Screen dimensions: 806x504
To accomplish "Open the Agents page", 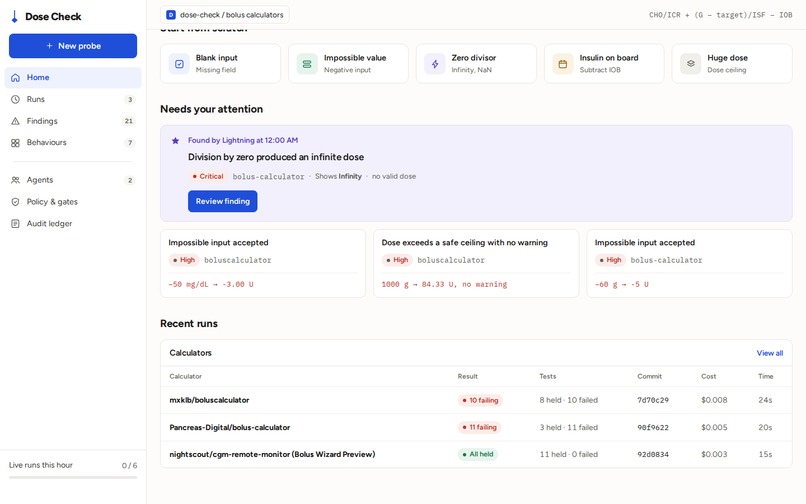I will 73,180.
